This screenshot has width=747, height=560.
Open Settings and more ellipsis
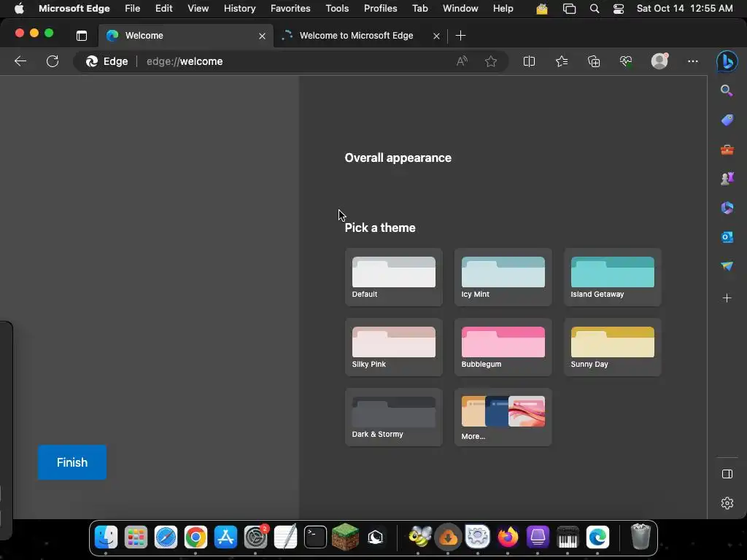tap(693, 61)
